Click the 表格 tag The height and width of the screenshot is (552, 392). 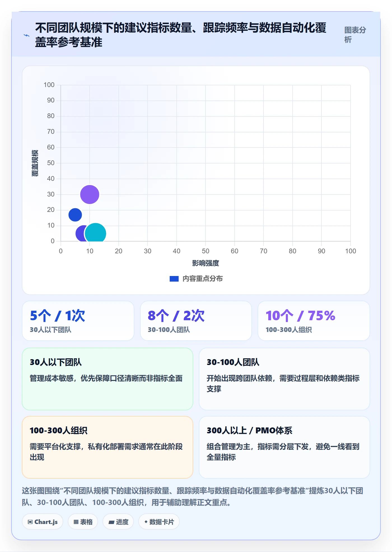(x=83, y=522)
